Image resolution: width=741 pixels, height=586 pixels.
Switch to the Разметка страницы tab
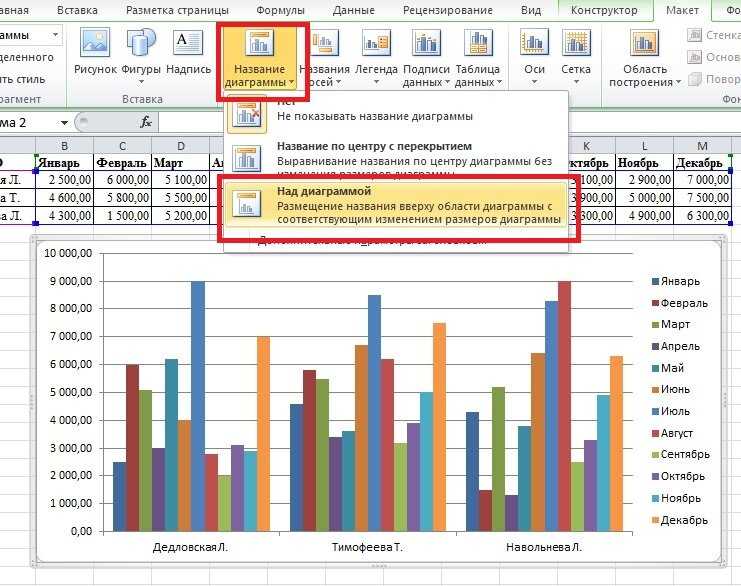[177, 10]
